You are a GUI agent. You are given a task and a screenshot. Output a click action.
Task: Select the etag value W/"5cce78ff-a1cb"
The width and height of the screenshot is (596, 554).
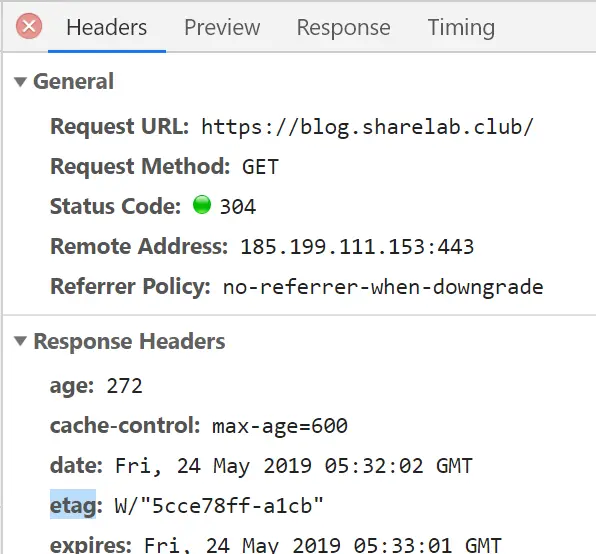click(x=219, y=506)
